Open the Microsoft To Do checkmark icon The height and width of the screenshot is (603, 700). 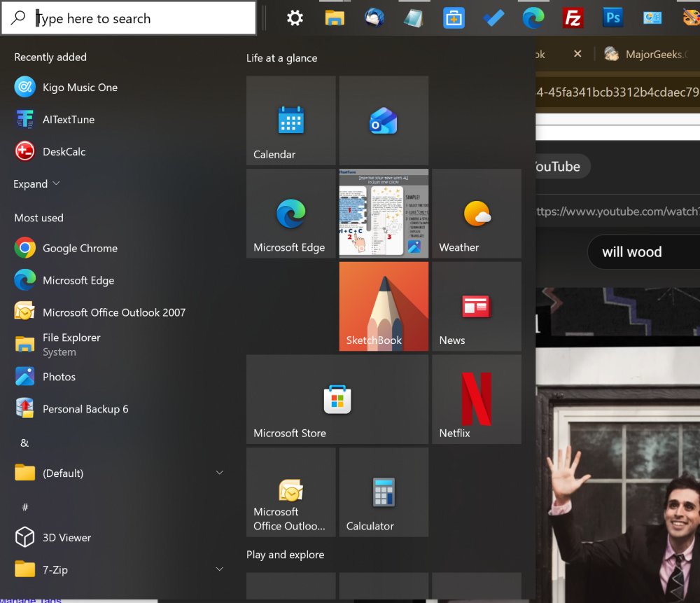(493, 18)
